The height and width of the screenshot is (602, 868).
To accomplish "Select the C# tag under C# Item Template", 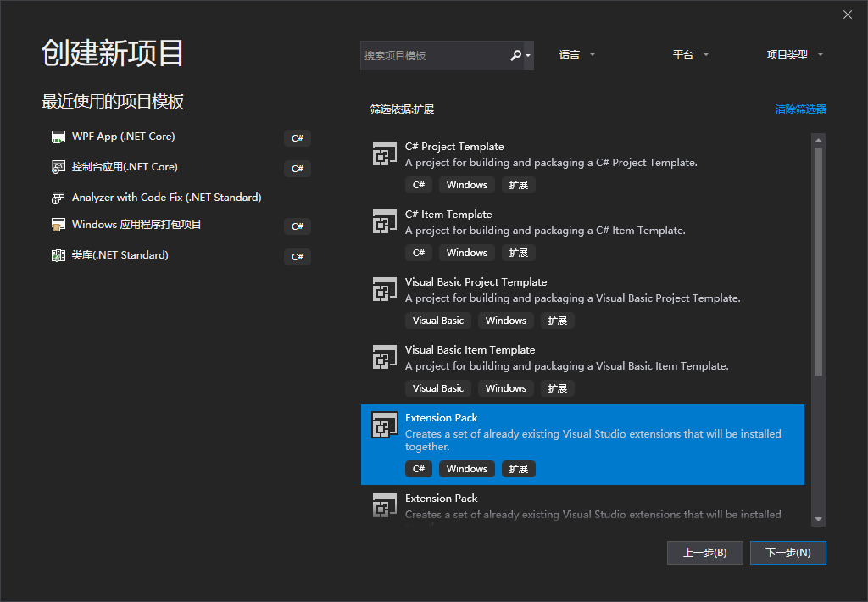I will (x=418, y=252).
